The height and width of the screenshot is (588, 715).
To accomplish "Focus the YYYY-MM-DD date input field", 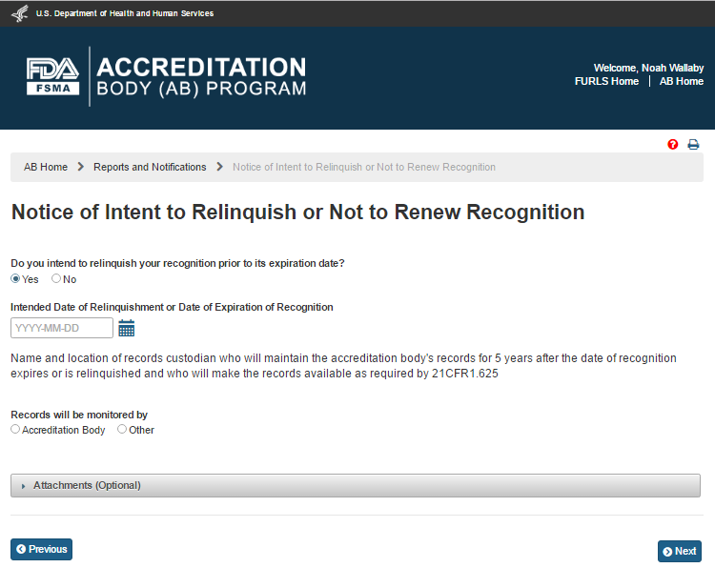I will (x=62, y=328).
